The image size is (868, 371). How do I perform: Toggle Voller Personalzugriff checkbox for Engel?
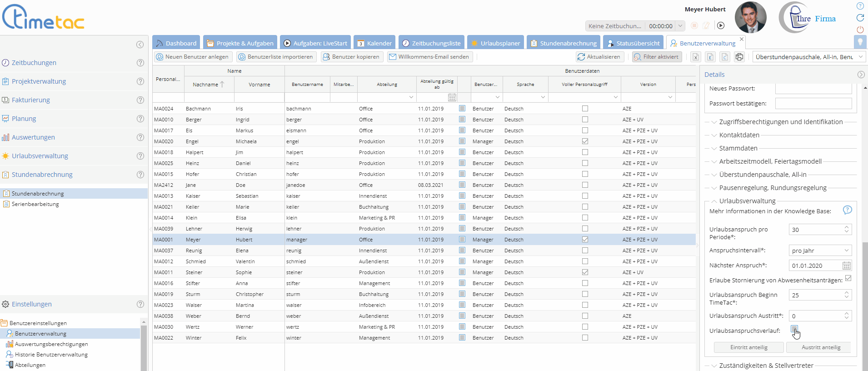585,141
